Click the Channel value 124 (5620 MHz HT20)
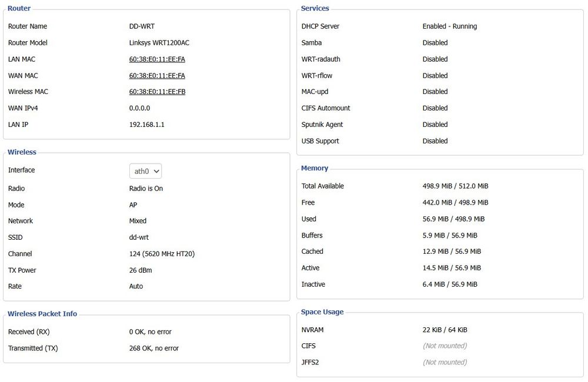The height and width of the screenshot is (382, 588). coord(162,254)
